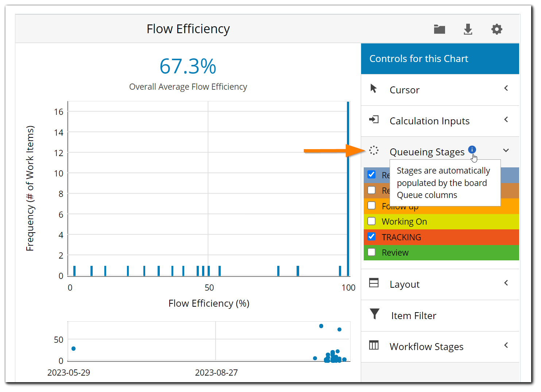Click the folder icon in chart header
Image resolution: width=541 pixels, height=392 pixels.
(x=439, y=29)
